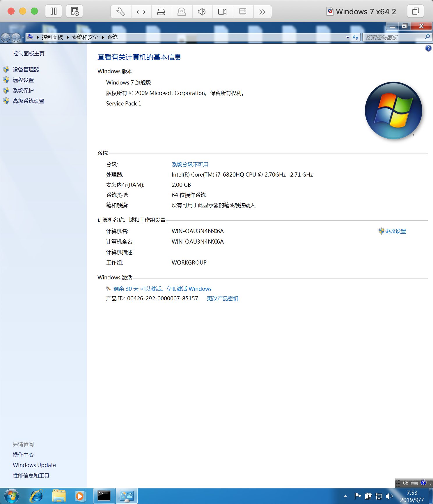Viewport: 433px width, 504px height.
Task: Open the blue help question icon
Action: click(x=428, y=48)
